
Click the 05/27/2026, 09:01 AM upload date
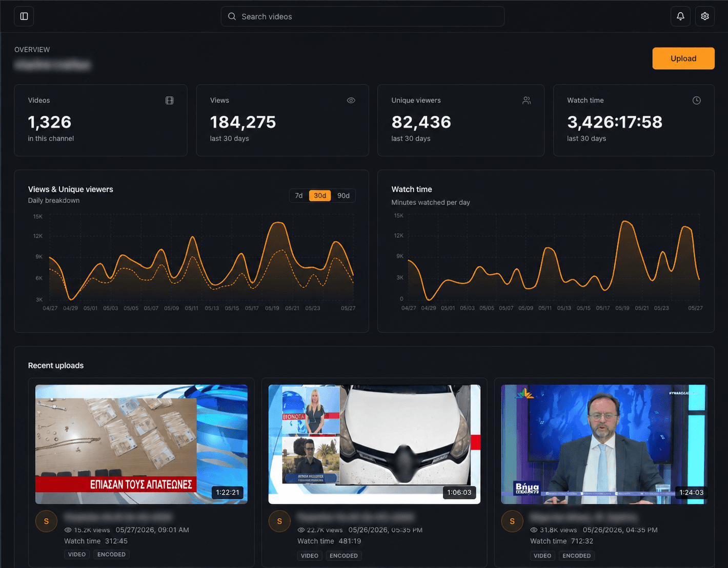(152, 530)
